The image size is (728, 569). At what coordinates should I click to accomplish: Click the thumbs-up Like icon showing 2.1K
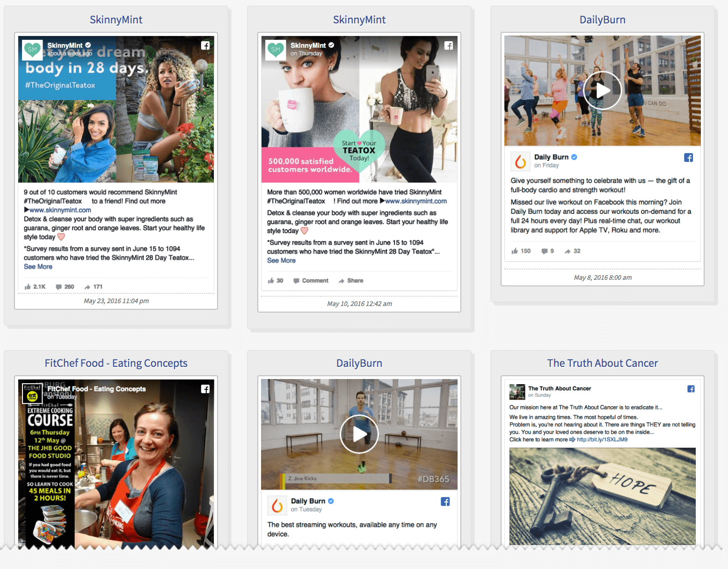tap(29, 286)
